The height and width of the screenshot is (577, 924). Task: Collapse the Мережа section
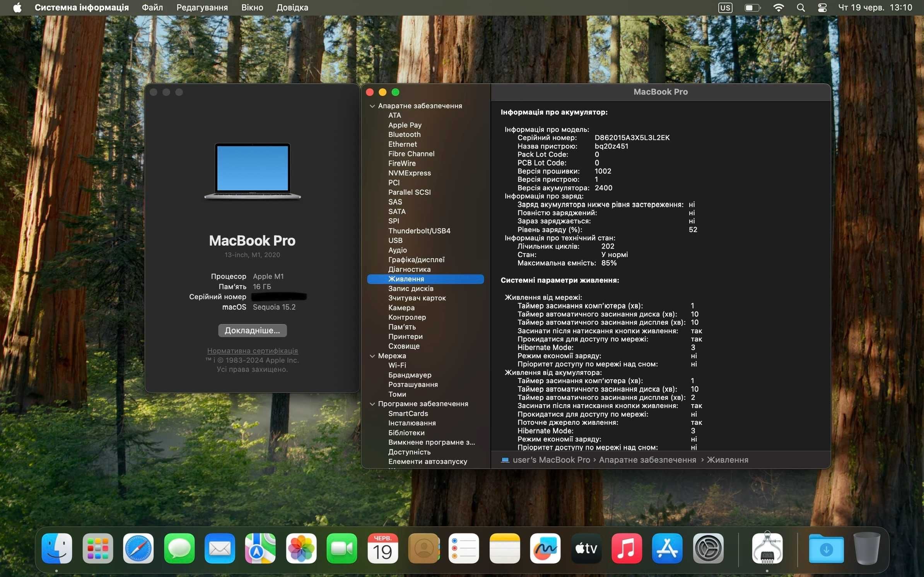coord(372,356)
